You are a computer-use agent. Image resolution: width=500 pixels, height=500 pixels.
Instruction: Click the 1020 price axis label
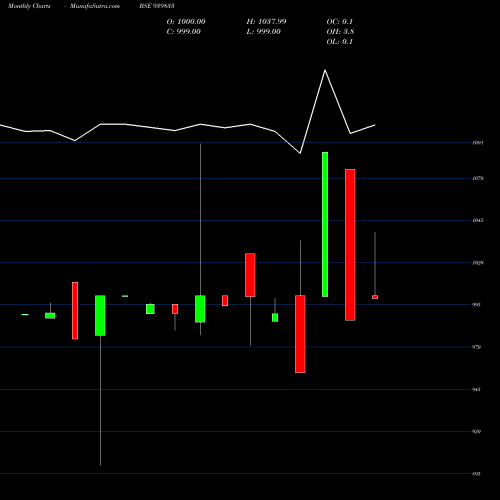pos(478,263)
